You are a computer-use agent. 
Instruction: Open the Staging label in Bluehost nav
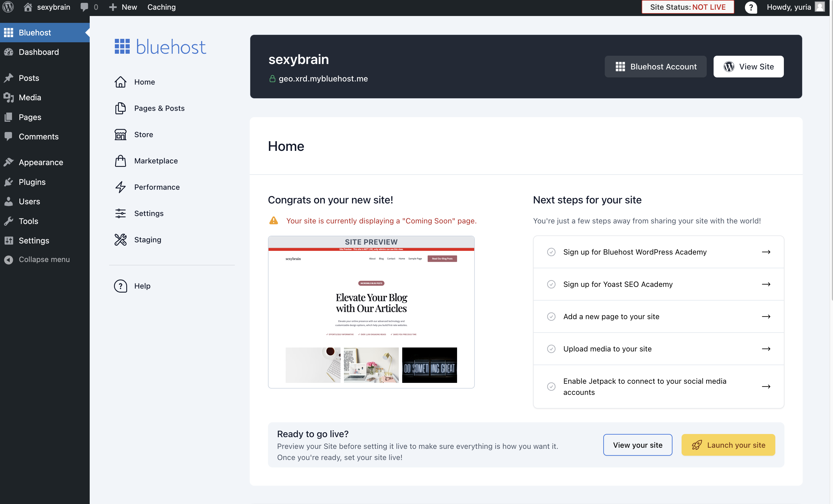pos(148,240)
